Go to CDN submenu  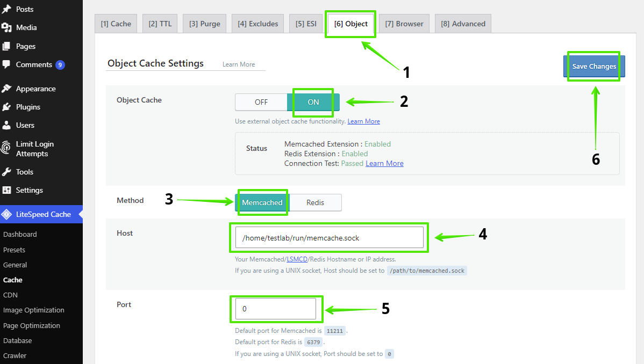10,295
